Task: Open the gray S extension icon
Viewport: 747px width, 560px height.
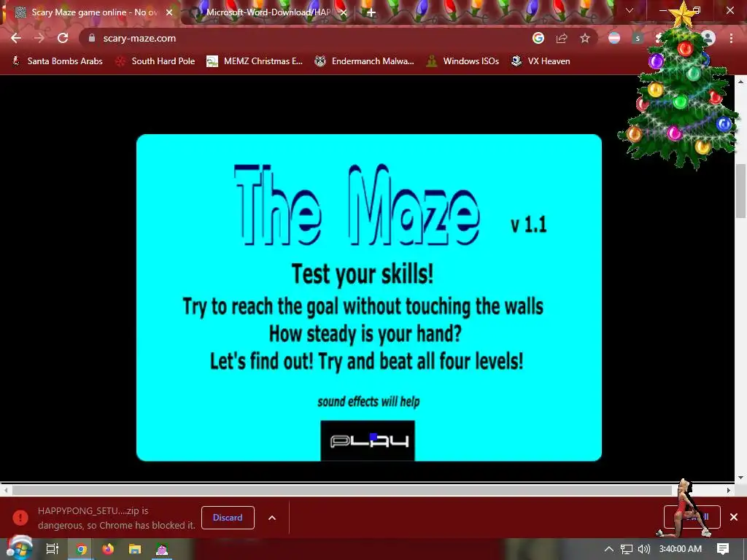Action: coord(638,38)
